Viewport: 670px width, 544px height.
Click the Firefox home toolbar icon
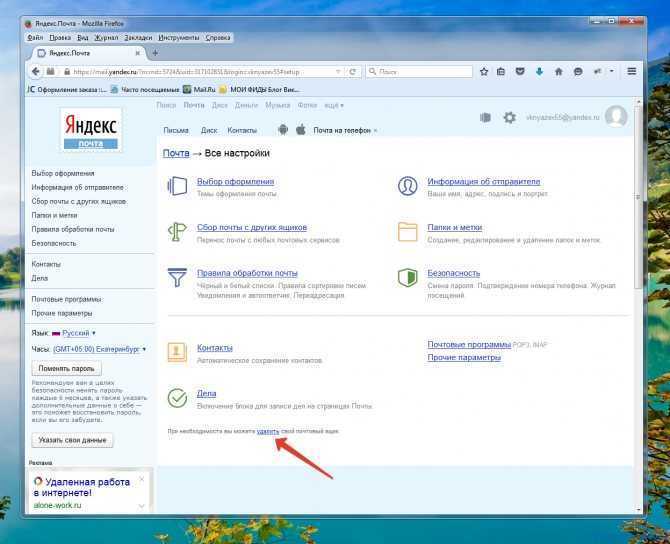[558, 72]
